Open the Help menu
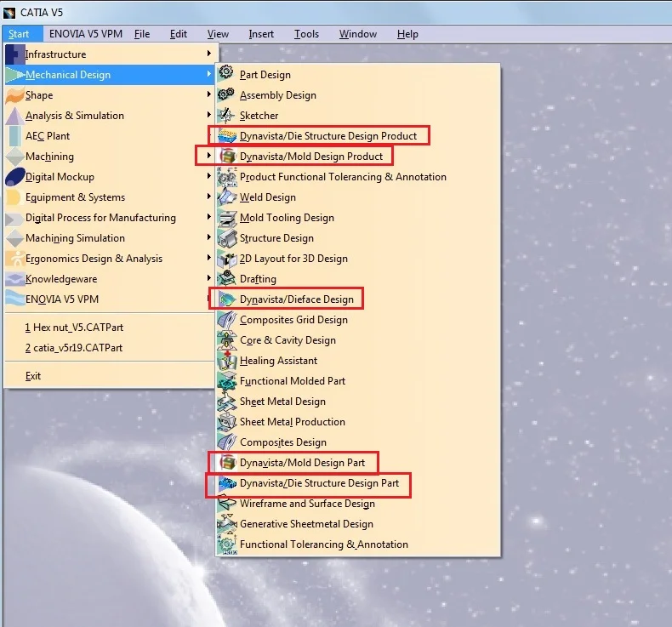Viewport: 672px width, 627px height. click(407, 34)
